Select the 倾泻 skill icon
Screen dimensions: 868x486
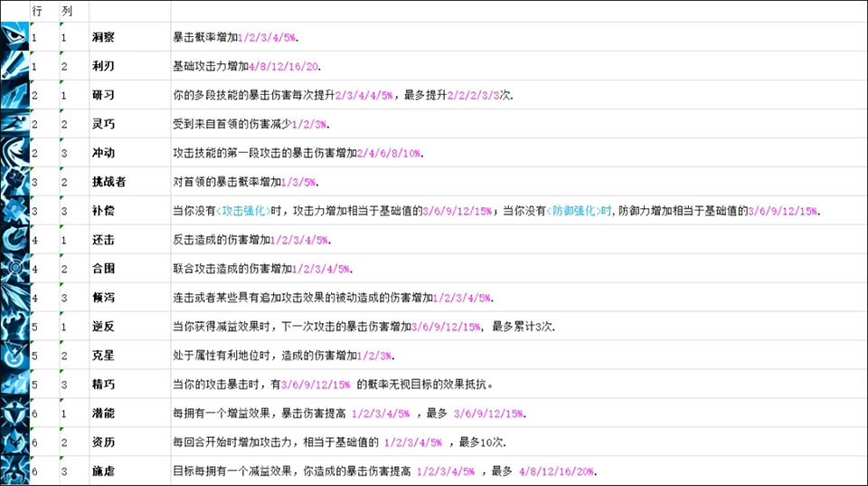click(x=14, y=297)
